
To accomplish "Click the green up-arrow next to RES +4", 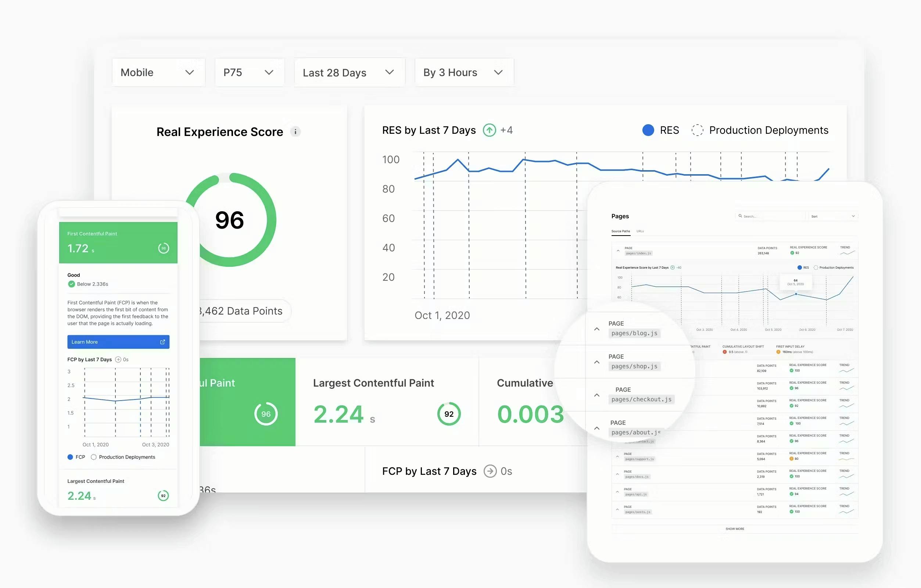I will 489,130.
